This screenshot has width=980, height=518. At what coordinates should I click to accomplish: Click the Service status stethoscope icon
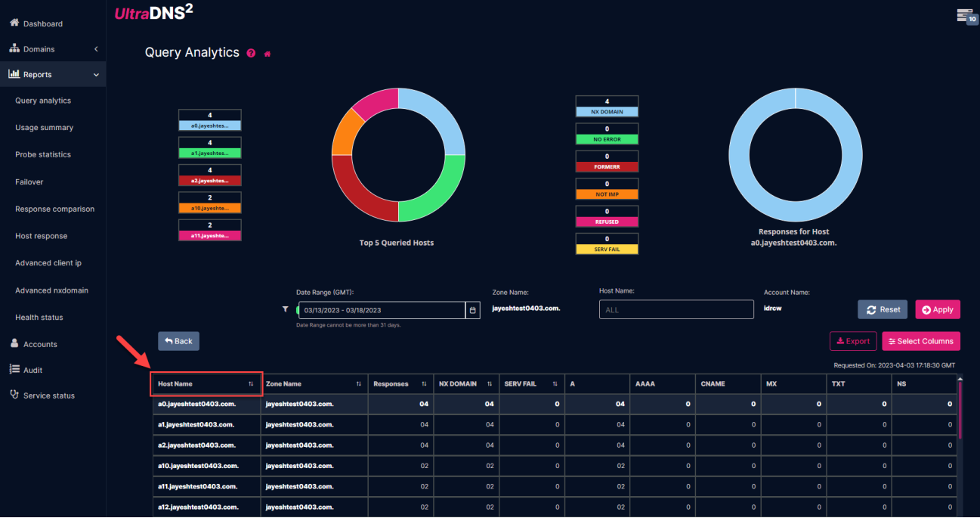click(14, 395)
